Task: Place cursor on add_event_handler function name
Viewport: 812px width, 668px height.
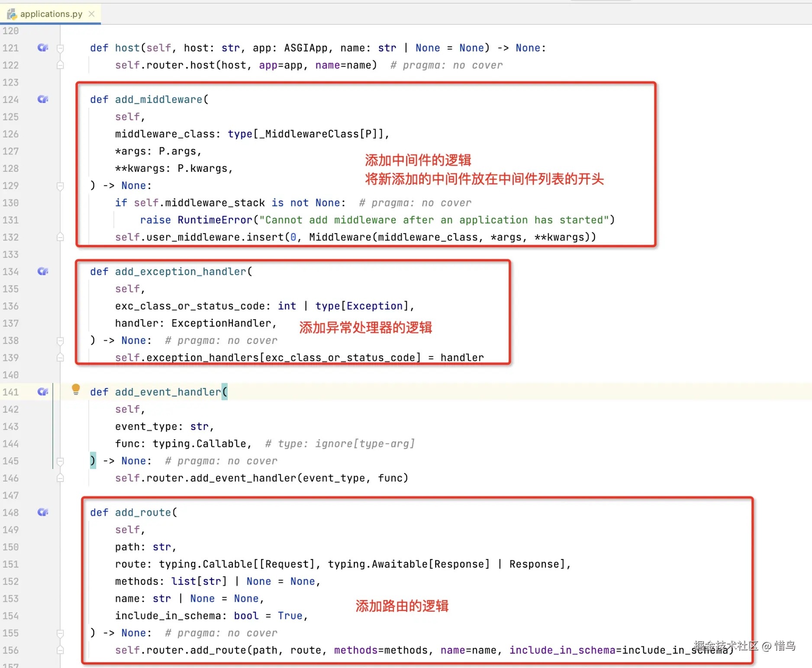Action: [x=168, y=392]
